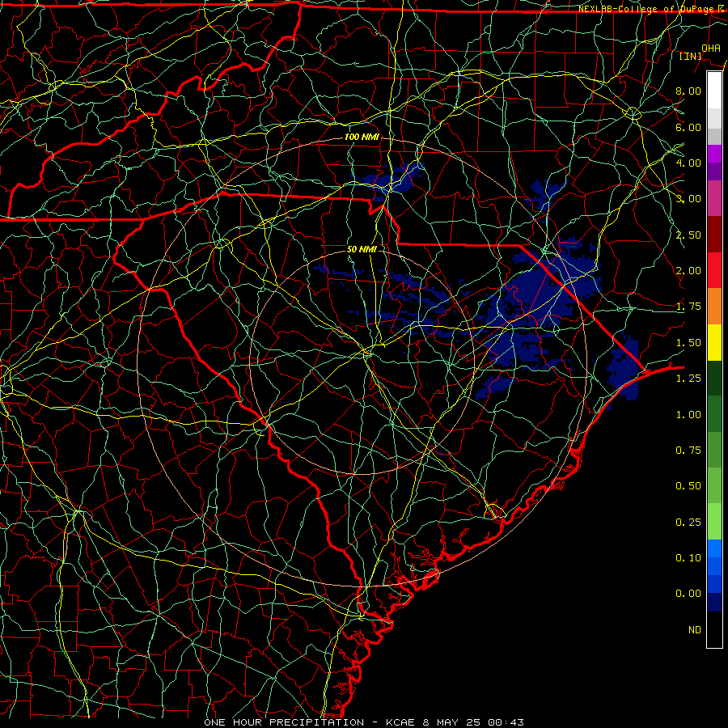
Task: Click the navy 0.00 legend swatch
Action: pos(714,602)
